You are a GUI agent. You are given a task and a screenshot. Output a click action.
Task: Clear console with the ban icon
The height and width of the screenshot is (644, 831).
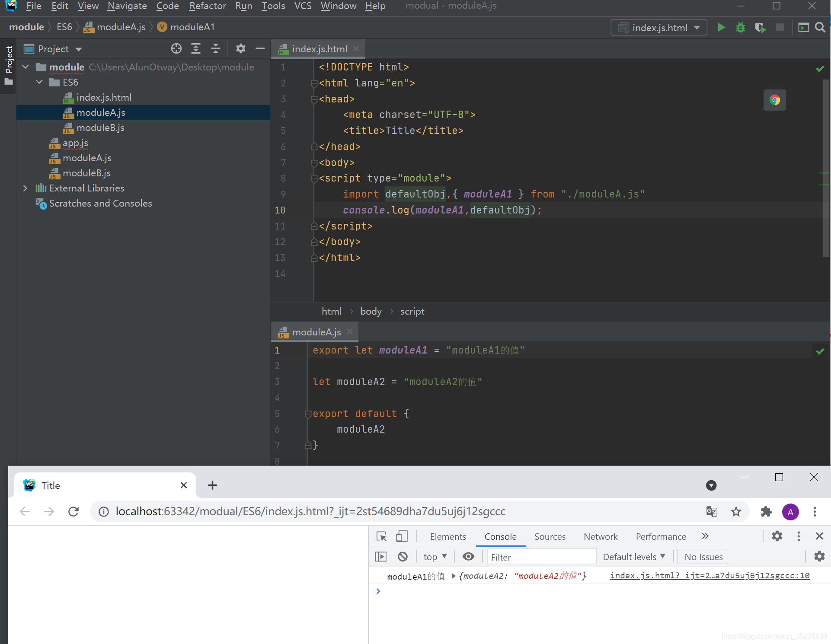coord(403,557)
